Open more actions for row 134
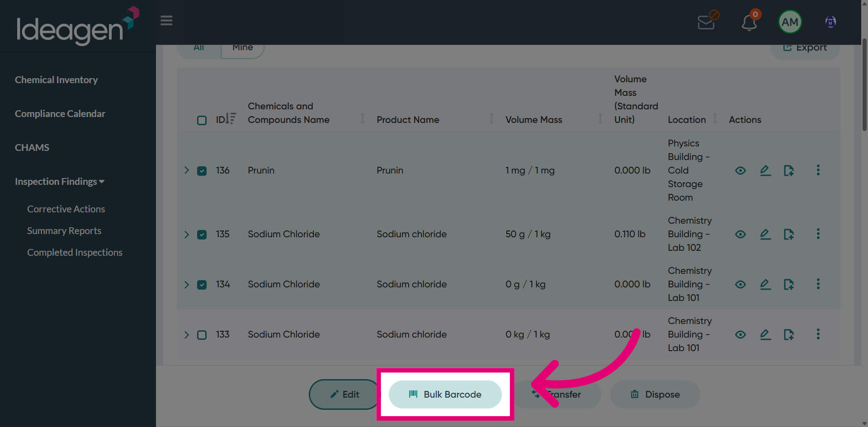This screenshot has width=868, height=427. (x=818, y=284)
